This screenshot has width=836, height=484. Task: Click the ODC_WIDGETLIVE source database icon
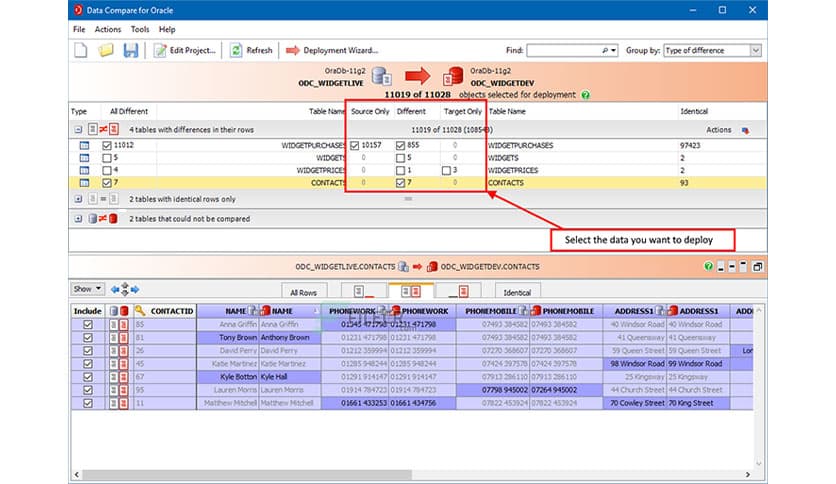point(382,76)
